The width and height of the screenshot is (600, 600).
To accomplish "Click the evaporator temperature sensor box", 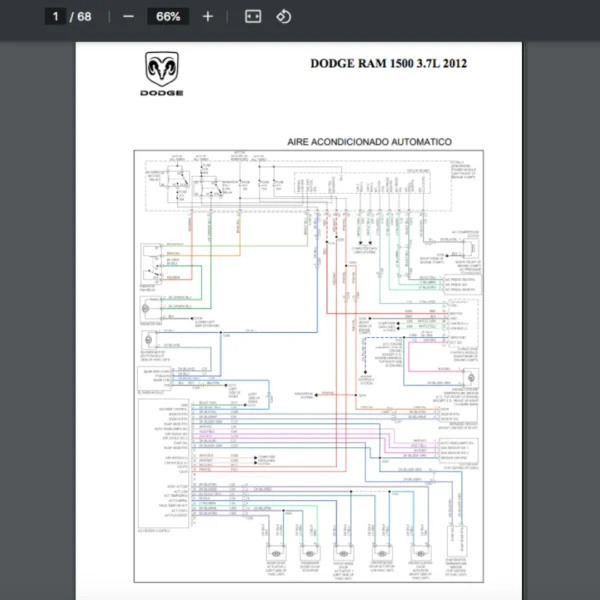I will [457, 553].
